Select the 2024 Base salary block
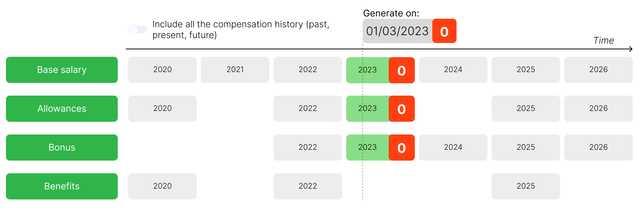Screen dimensions: 644x214 coord(453,70)
